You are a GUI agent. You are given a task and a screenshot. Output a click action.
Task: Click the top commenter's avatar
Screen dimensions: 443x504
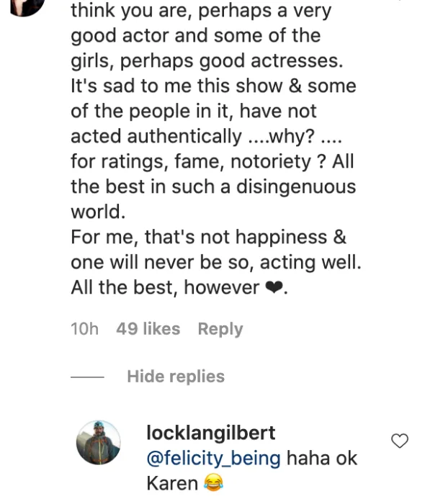tap(23, 6)
